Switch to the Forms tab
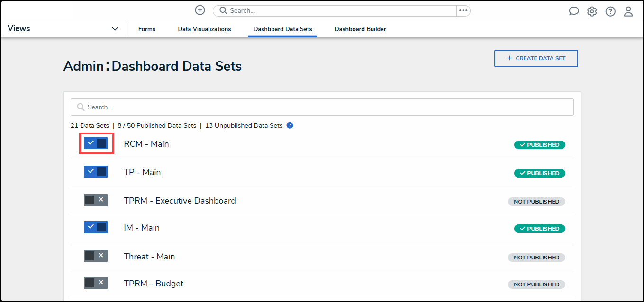The width and height of the screenshot is (644, 302). click(x=147, y=29)
